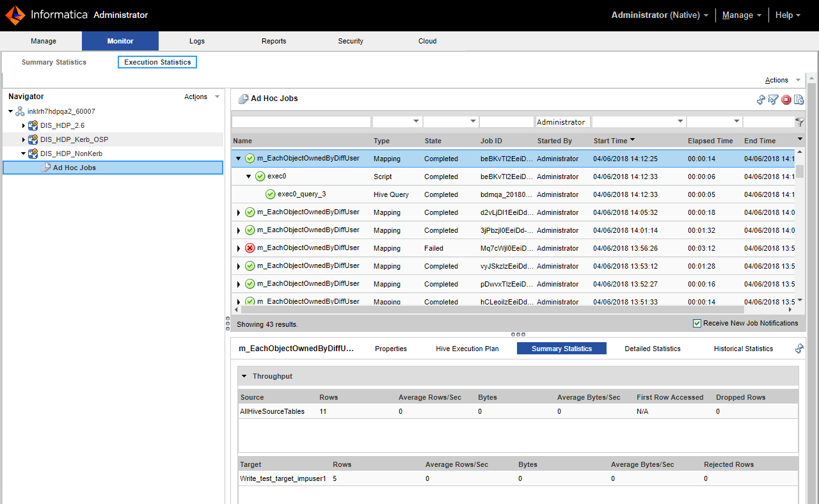Click green completed icon on exec0_query_3 row

coord(271,194)
